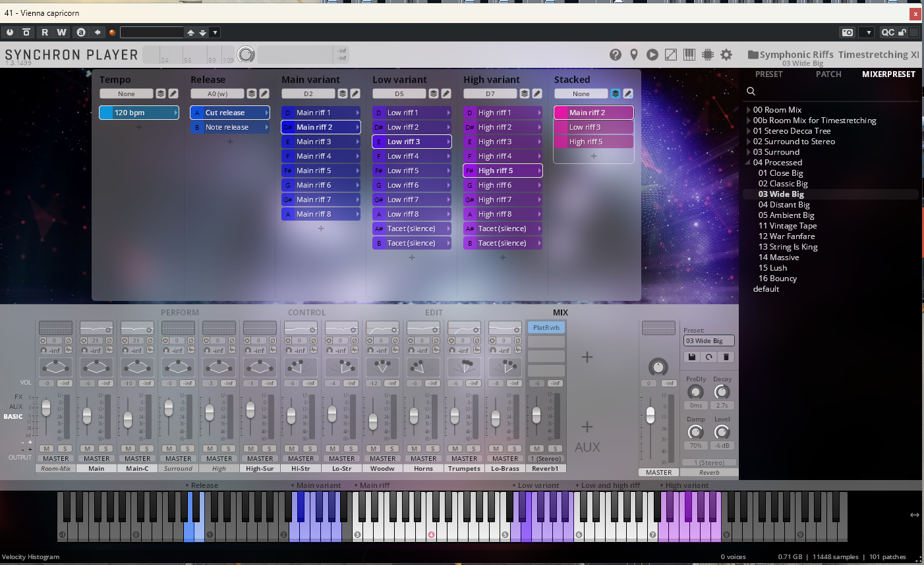Toggle the R automation read button

[45, 32]
